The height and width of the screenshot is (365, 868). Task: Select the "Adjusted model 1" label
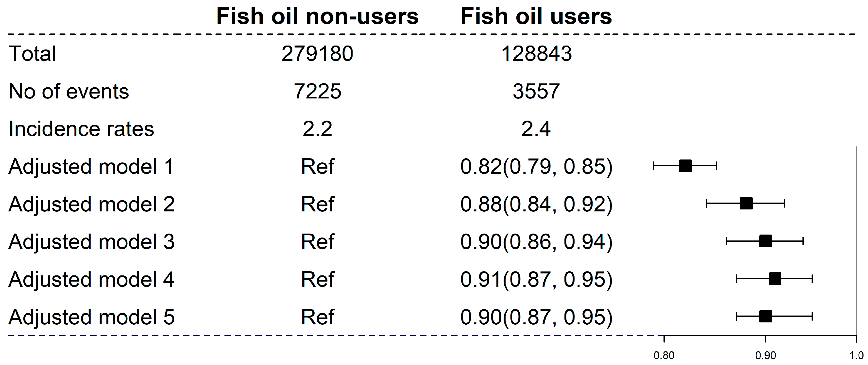pos(91,166)
